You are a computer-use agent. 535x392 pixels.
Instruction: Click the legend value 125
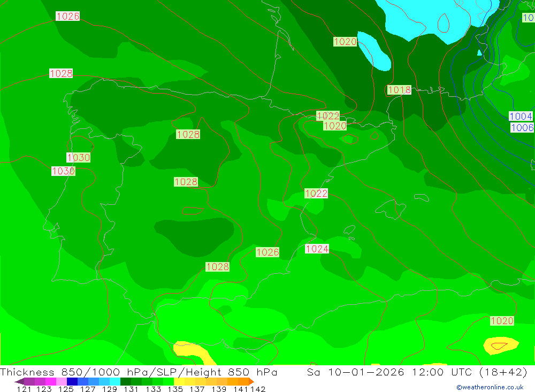coord(66,389)
